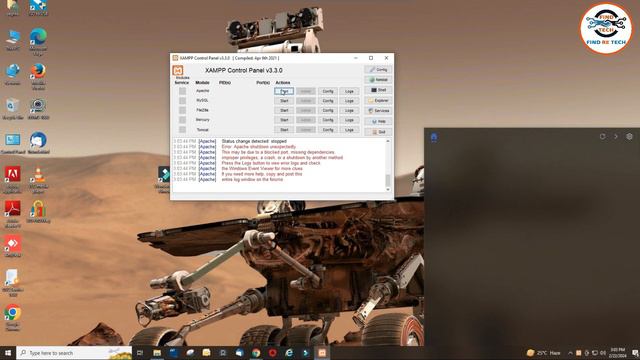Click the scroll-up arrow of the XAMPP log
The width and height of the screenshot is (640, 360).
[388, 141]
